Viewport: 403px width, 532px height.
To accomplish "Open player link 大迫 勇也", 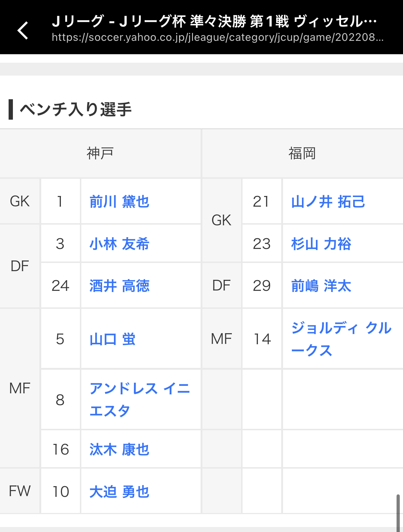I will 119,492.
